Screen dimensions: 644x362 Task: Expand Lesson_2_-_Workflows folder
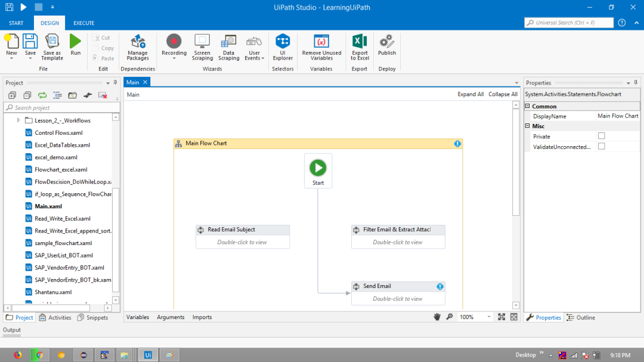coord(18,120)
